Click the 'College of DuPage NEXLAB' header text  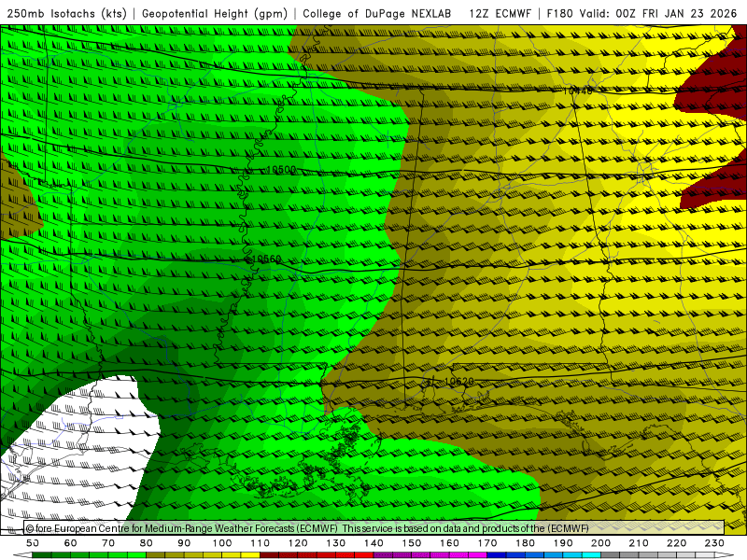(x=376, y=13)
